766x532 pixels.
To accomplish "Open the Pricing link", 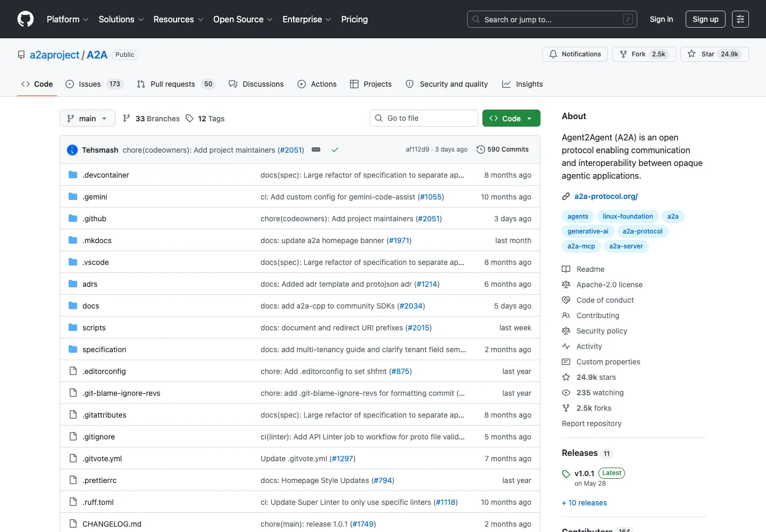I will pyautogui.click(x=354, y=19).
